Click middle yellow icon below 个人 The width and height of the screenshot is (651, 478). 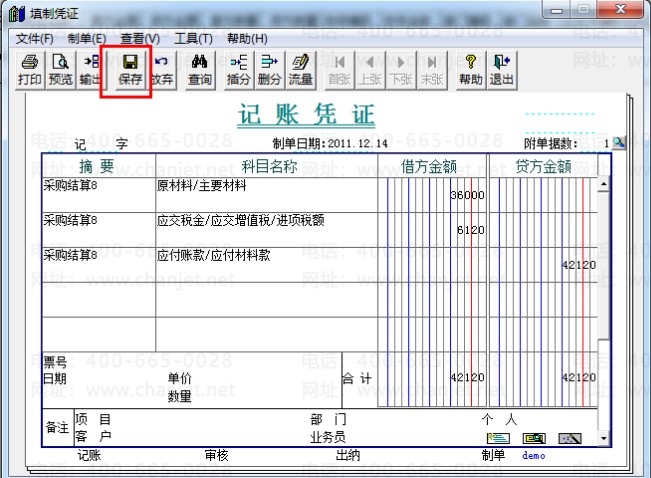tap(534, 438)
